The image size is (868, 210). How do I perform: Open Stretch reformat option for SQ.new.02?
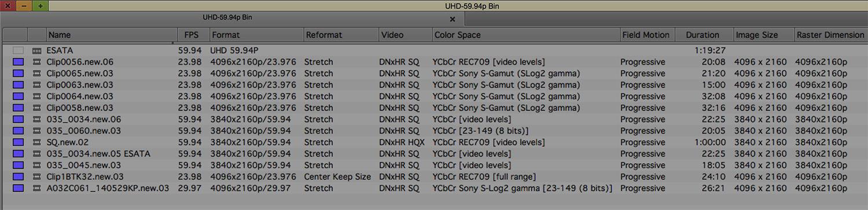coord(319,142)
